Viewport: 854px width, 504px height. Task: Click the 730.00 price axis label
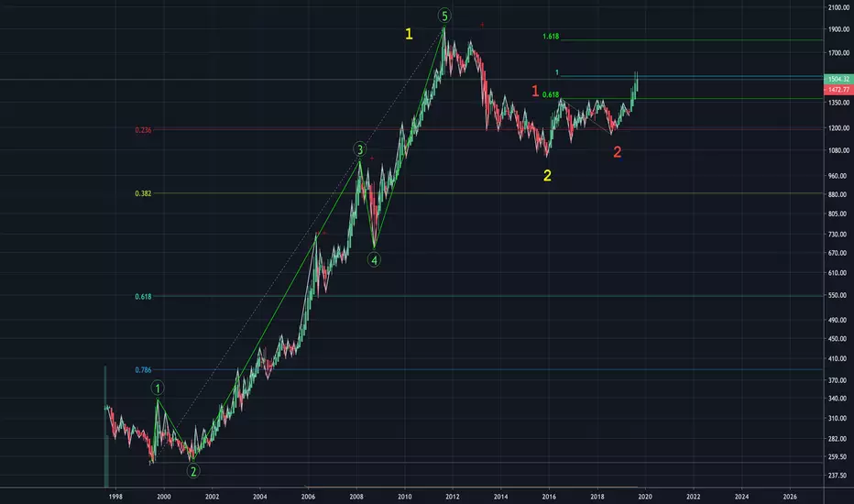coord(838,235)
